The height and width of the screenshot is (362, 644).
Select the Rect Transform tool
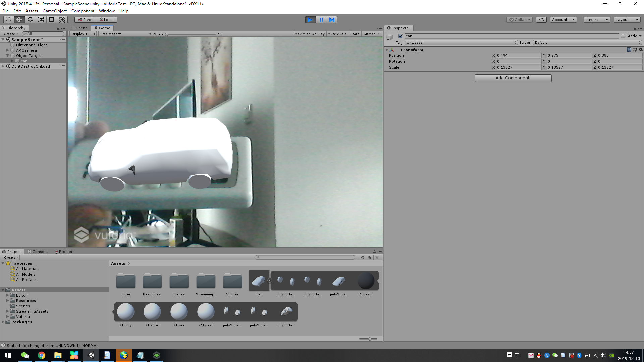coord(51,20)
